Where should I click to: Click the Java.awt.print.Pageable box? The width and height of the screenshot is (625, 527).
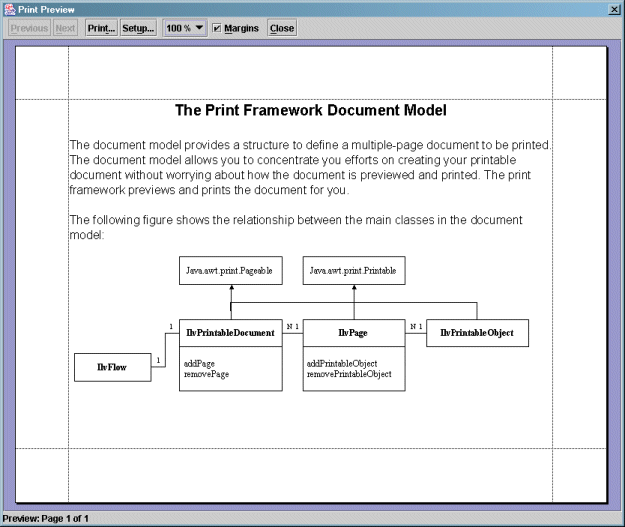point(230,270)
